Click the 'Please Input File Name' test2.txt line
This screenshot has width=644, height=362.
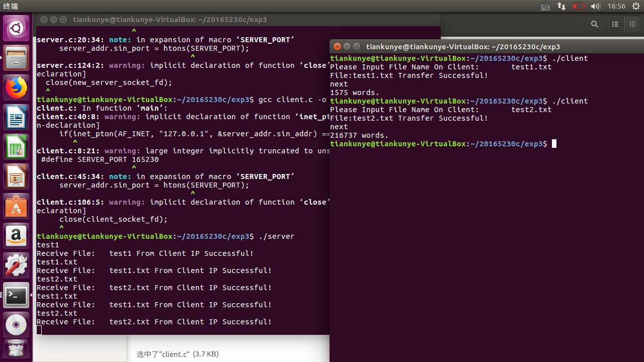point(441,110)
